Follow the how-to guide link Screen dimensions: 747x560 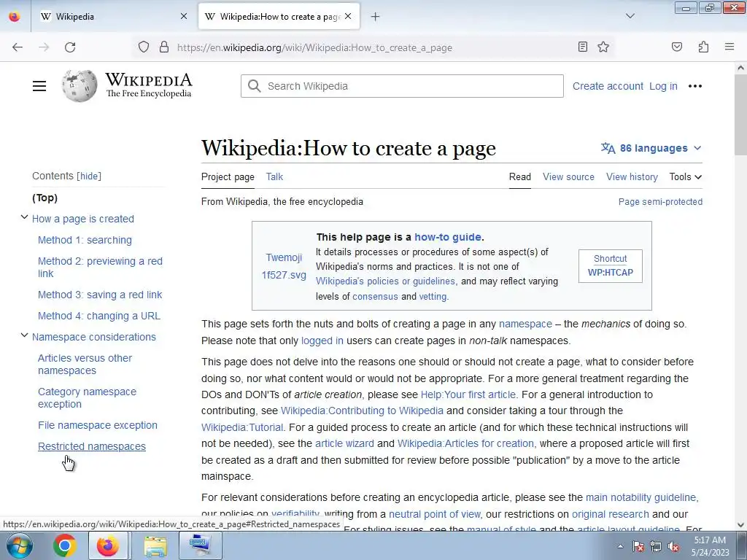(x=448, y=237)
